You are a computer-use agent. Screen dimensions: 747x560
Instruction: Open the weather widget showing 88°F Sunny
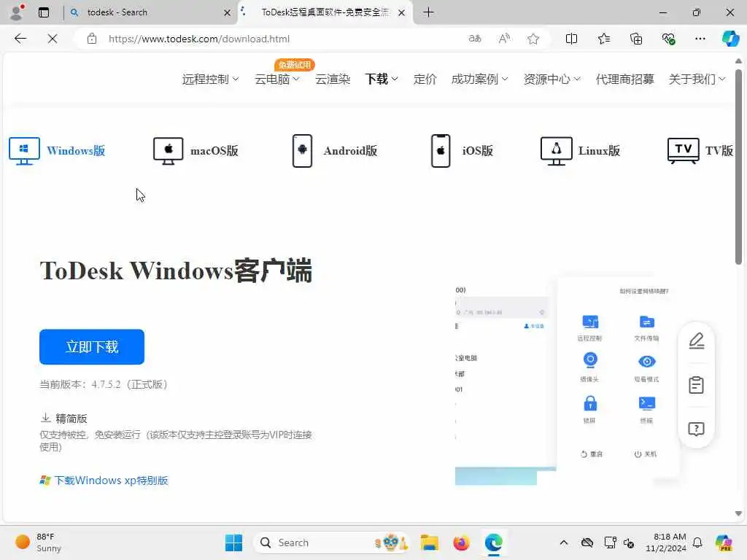[x=38, y=542]
